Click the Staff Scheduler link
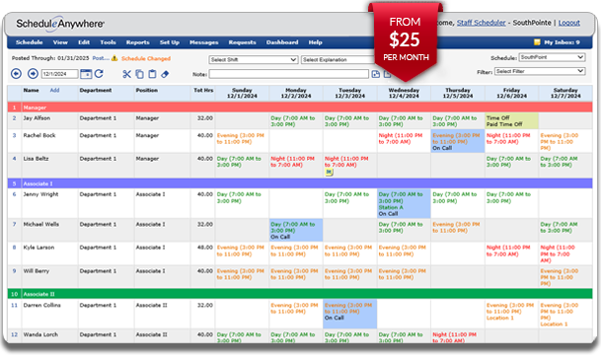This screenshot has width=601, height=364. (481, 23)
